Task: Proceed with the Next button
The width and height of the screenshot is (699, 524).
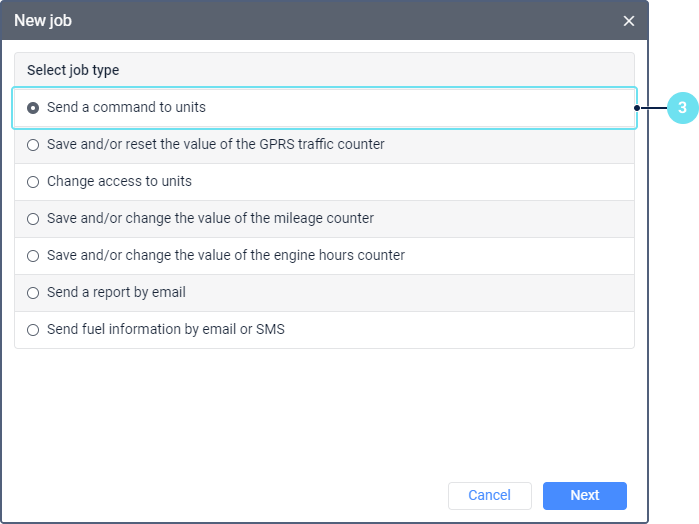Action: point(584,495)
